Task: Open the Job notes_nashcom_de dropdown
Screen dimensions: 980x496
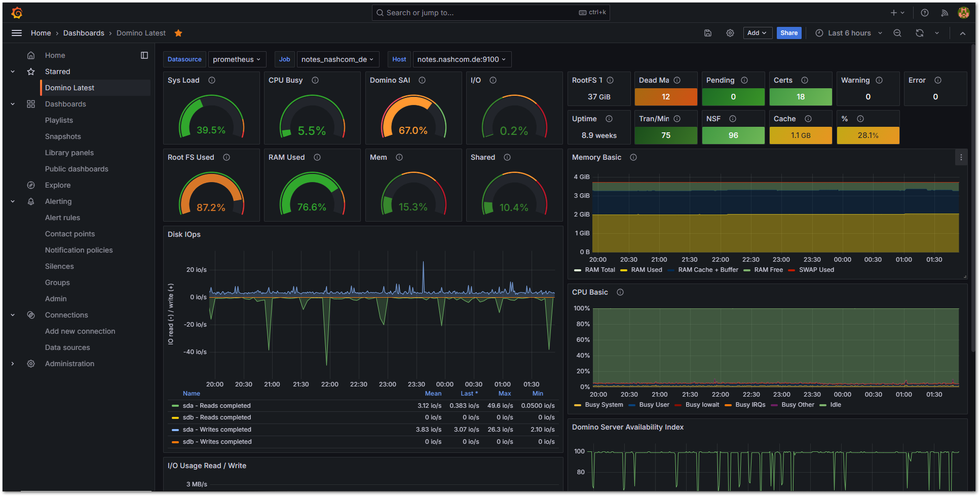Action: 337,59
